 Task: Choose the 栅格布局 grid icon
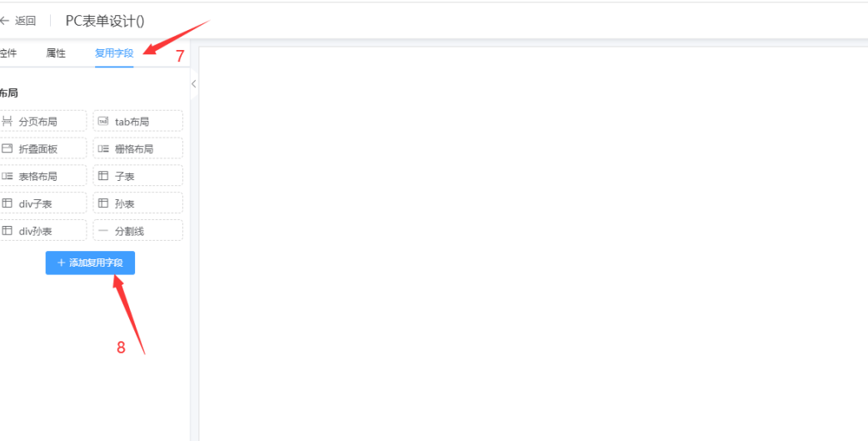(103, 148)
